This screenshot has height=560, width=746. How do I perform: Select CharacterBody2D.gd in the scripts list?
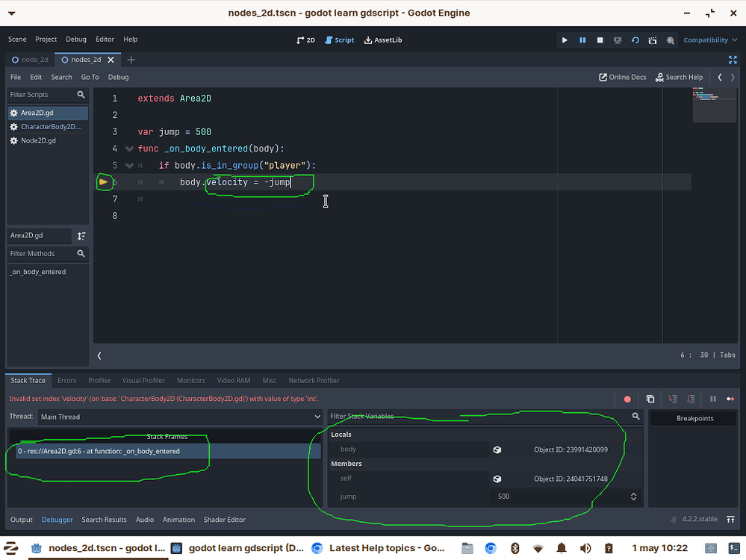tap(49, 126)
